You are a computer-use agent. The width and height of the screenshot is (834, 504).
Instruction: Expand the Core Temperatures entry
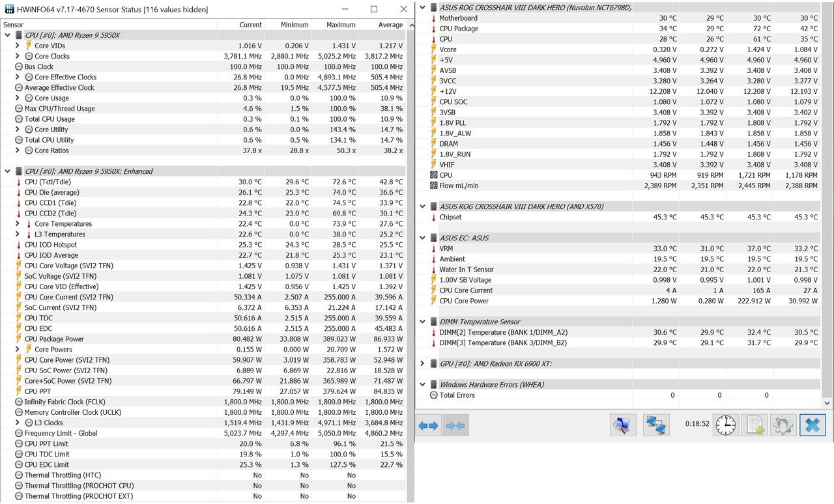pyautogui.click(x=18, y=223)
